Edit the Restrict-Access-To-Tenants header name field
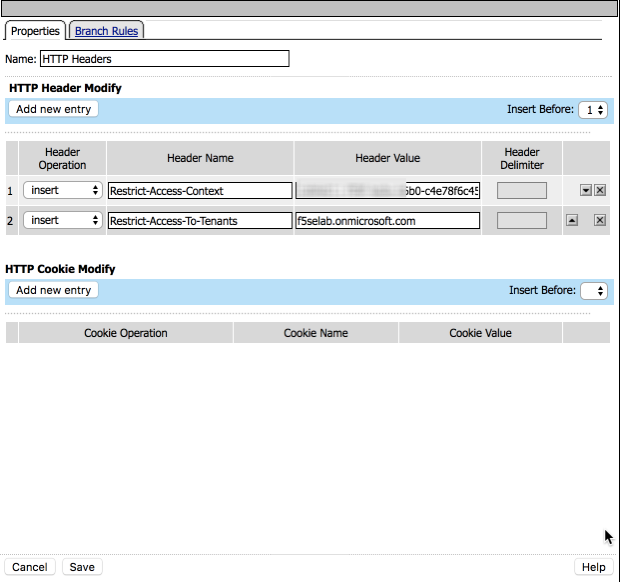 pos(200,220)
